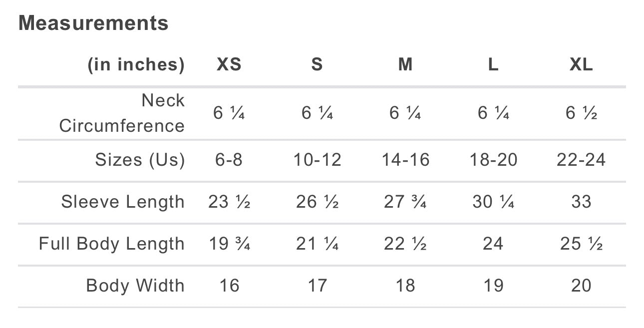Click the 27 ¾ sleeve length value
644x328 pixels.
point(405,202)
